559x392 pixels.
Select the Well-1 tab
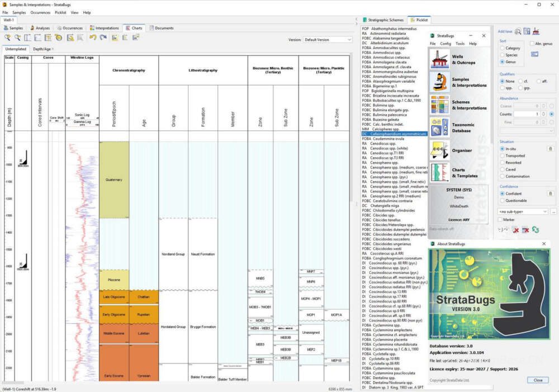(8, 20)
